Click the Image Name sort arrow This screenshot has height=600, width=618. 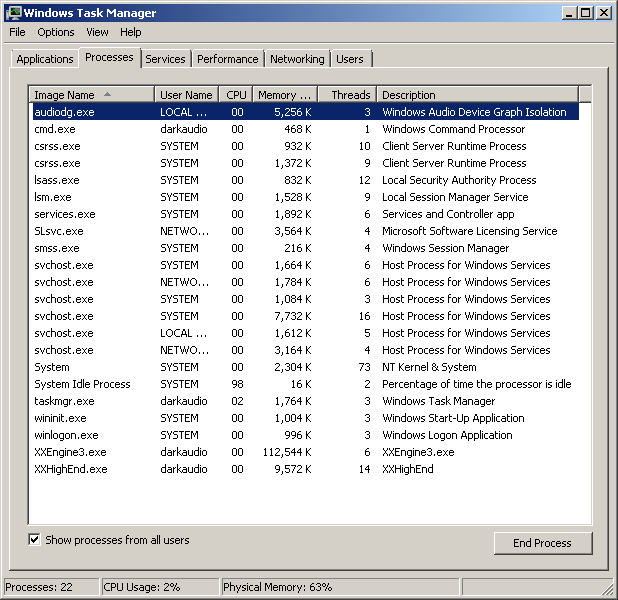click(x=107, y=94)
